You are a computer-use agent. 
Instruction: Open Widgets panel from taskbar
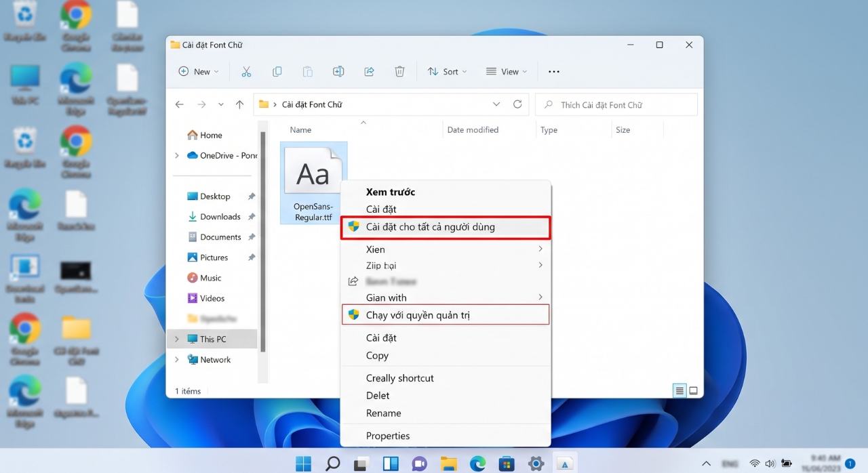(391, 464)
